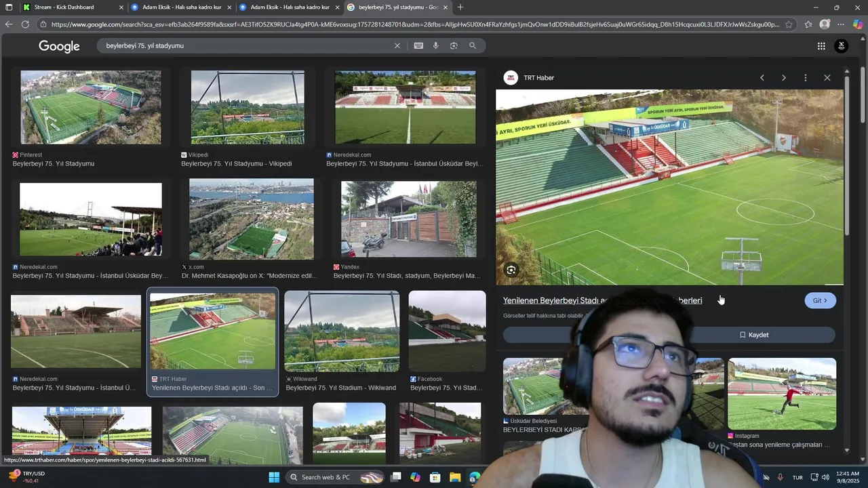Click the TRT Haber source name in the preview header
This screenshot has width=868, height=488.
point(539,78)
